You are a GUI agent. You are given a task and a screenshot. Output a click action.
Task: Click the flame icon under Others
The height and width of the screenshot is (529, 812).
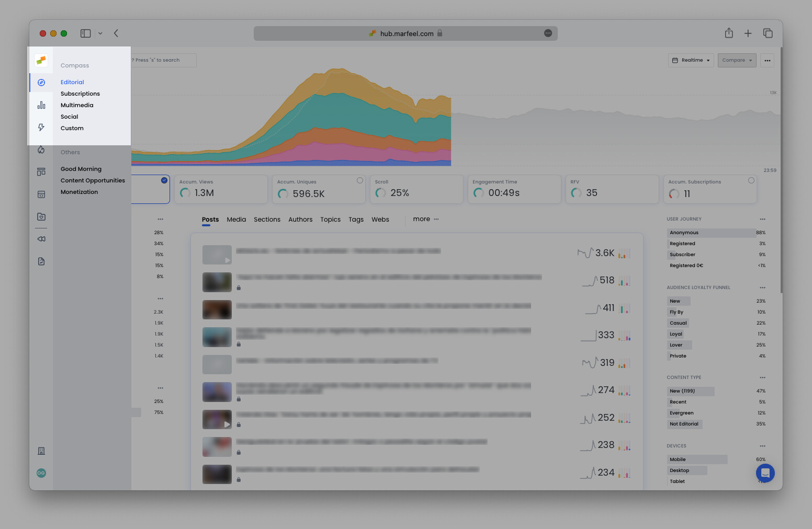point(41,149)
